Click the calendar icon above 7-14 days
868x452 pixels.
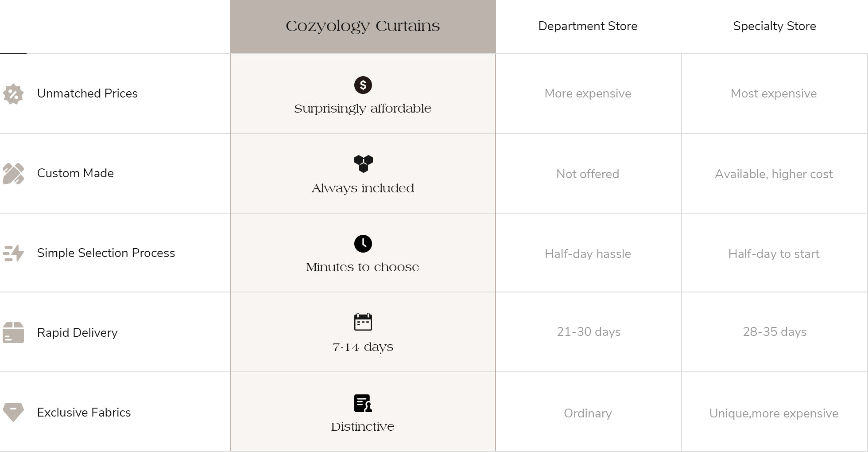pos(363,322)
